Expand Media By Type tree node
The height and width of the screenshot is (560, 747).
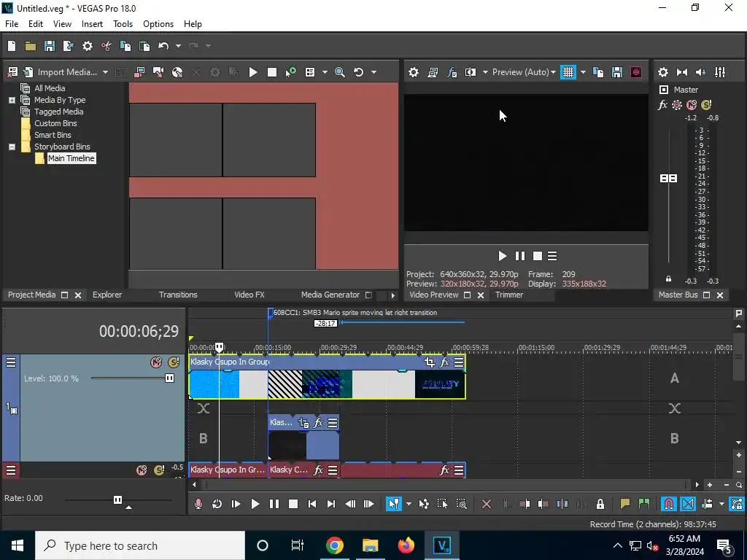[x=12, y=100]
